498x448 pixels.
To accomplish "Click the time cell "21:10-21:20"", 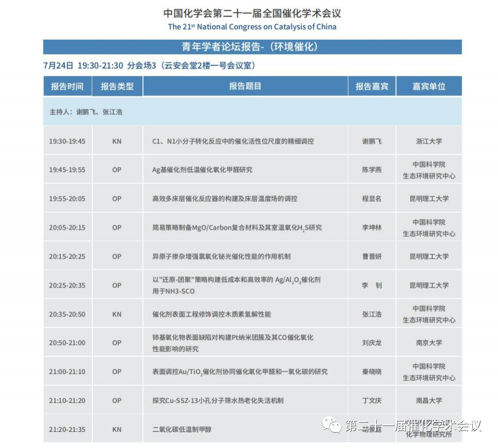I will [67, 401].
